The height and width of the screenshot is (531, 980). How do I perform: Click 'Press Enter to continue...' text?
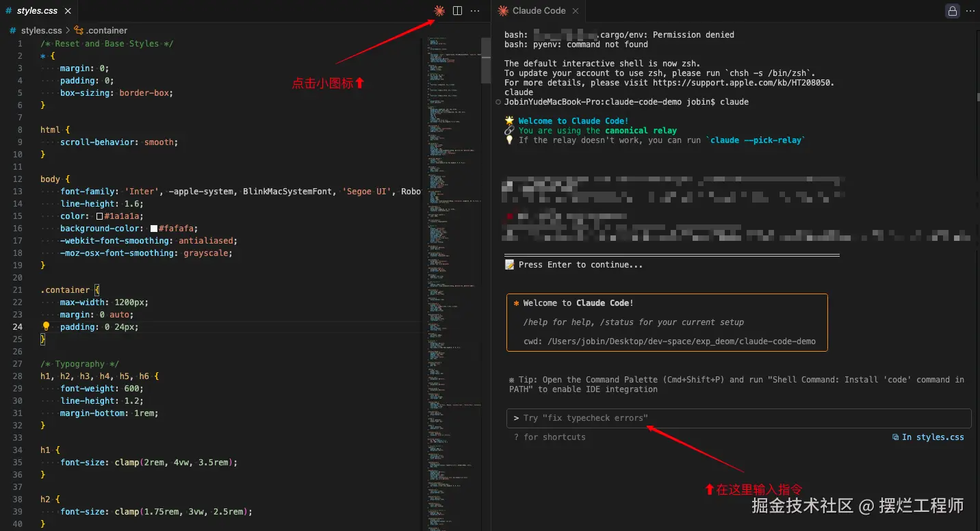tap(580, 265)
